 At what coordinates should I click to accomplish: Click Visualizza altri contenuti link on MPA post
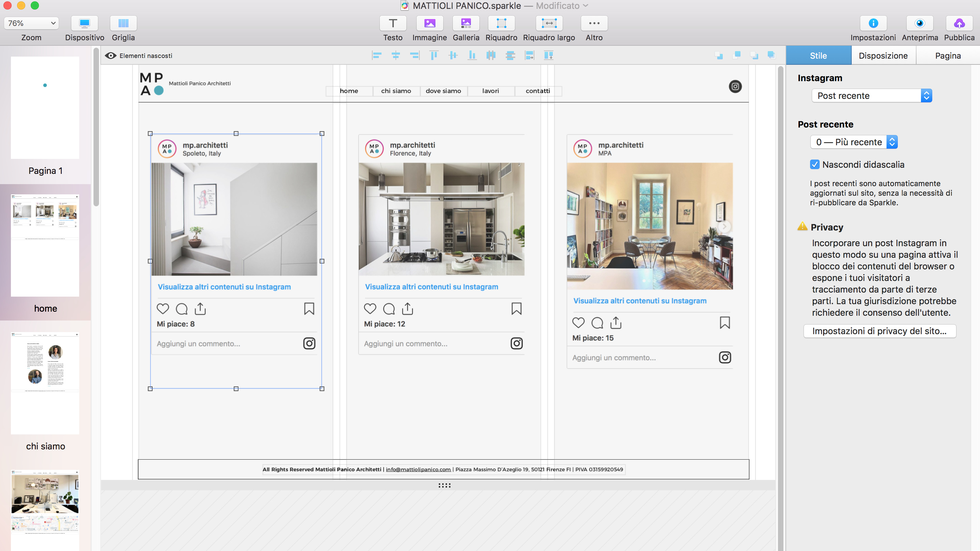[640, 301]
